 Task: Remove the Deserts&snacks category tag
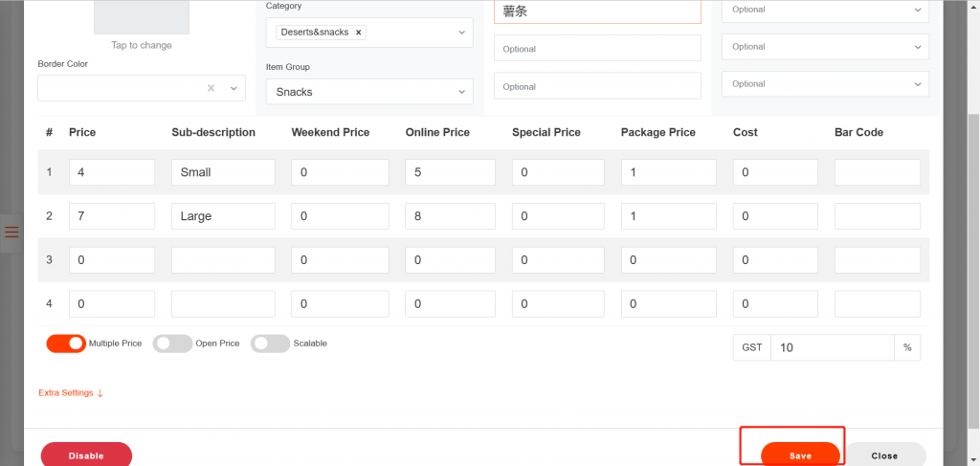(x=359, y=33)
